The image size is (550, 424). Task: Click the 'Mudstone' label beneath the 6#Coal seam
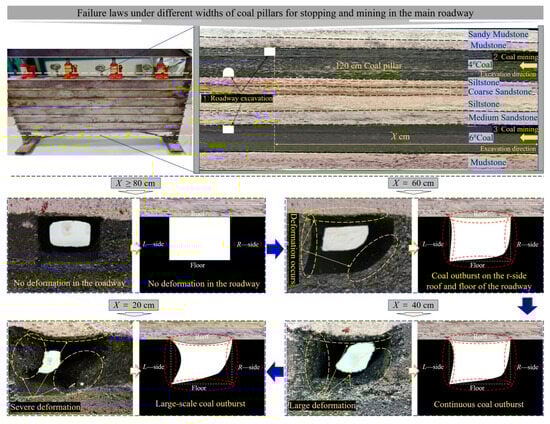point(488,162)
